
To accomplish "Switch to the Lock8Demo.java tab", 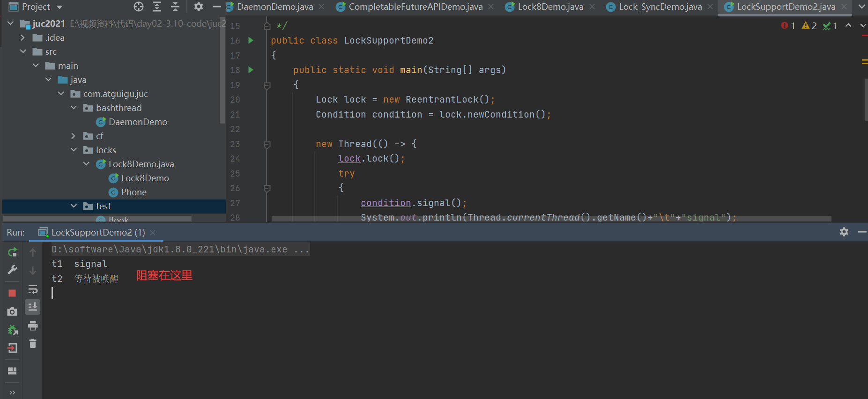I will pyautogui.click(x=550, y=7).
